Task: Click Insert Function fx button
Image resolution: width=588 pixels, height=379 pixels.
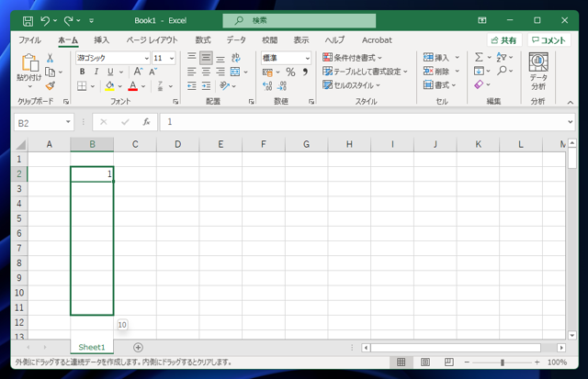Action: coord(147,122)
